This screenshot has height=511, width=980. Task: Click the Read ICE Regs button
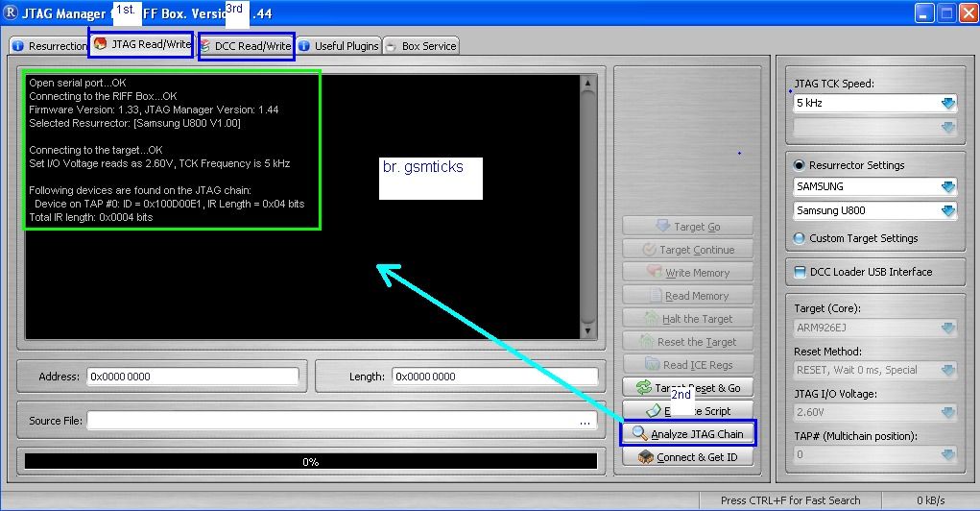click(x=687, y=365)
